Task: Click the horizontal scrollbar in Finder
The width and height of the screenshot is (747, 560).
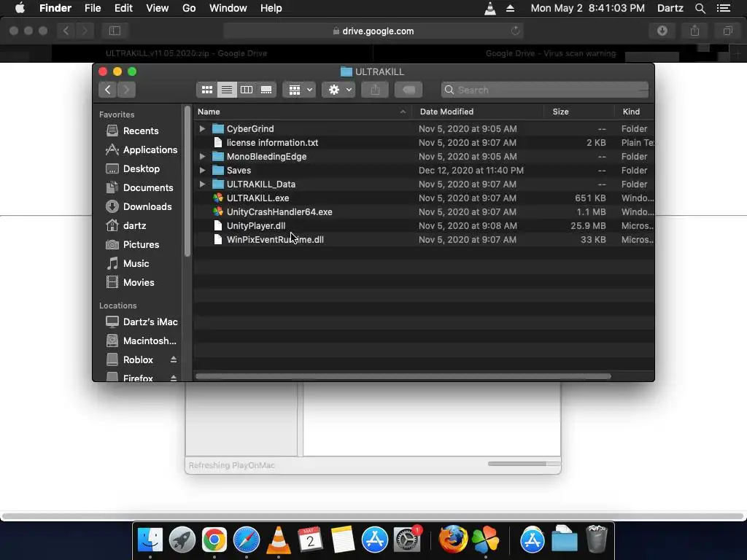Action: click(403, 376)
